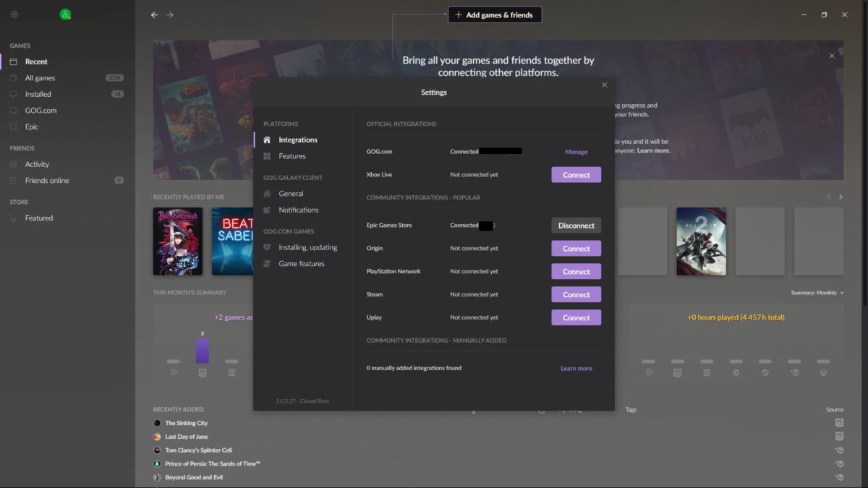Dismiss the connect platforms banner with X
Image resolution: width=868 pixels, height=488 pixels.
(x=832, y=56)
